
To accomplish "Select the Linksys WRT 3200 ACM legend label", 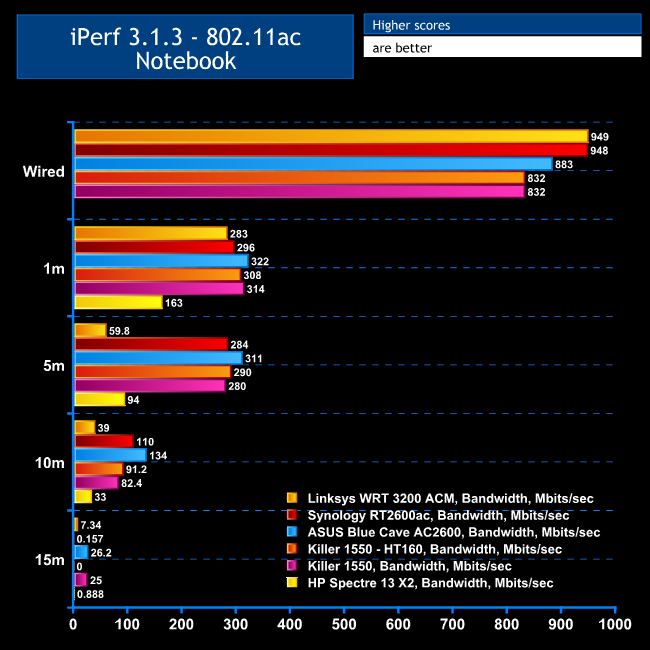I will click(x=450, y=498).
